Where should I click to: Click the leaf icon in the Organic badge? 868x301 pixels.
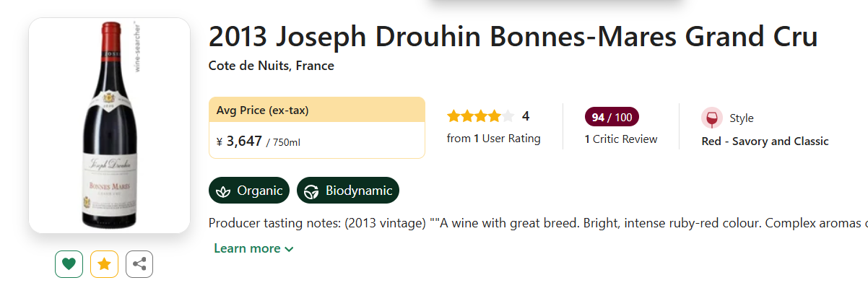click(224, 191)
